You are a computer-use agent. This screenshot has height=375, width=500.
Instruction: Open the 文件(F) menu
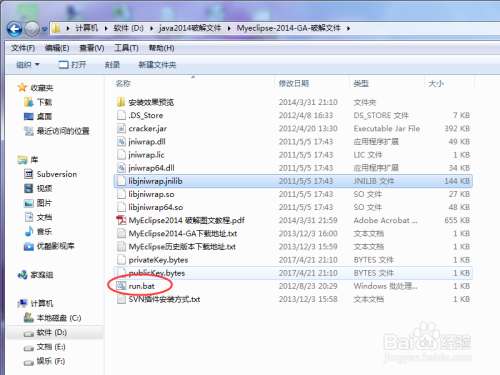tap(23, 48)
